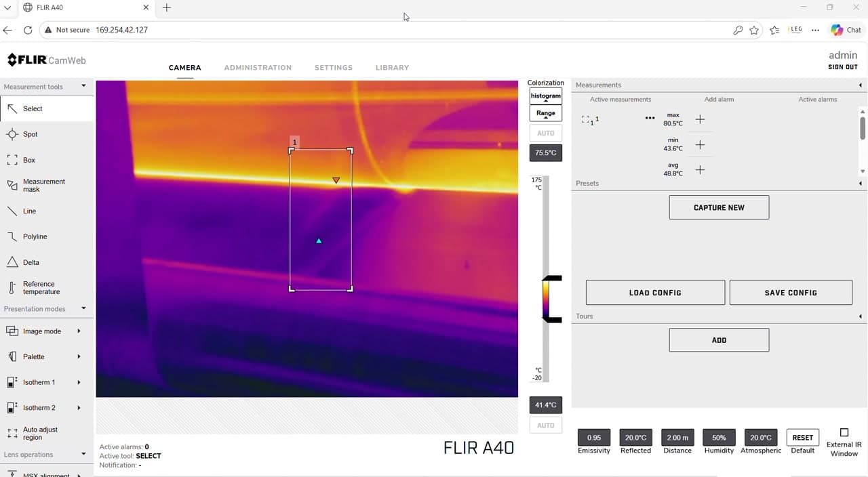Screen dimensions: 868x477
Task: Toggle the upper AUTO colorization button
Action: click(x=545, y=133)
